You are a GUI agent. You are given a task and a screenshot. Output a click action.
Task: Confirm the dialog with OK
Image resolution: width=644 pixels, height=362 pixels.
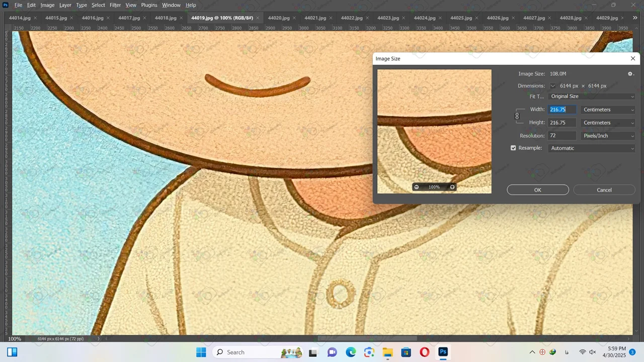537,190
